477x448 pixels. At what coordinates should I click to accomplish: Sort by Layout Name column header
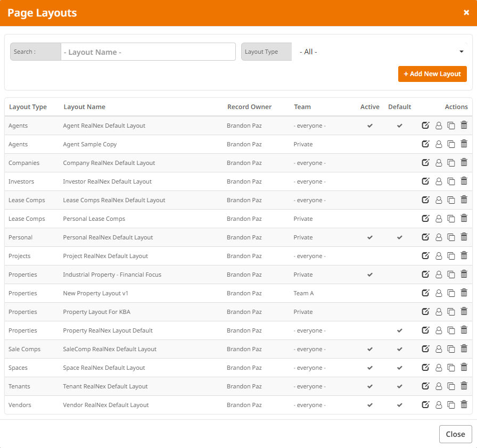pos(85,107)
